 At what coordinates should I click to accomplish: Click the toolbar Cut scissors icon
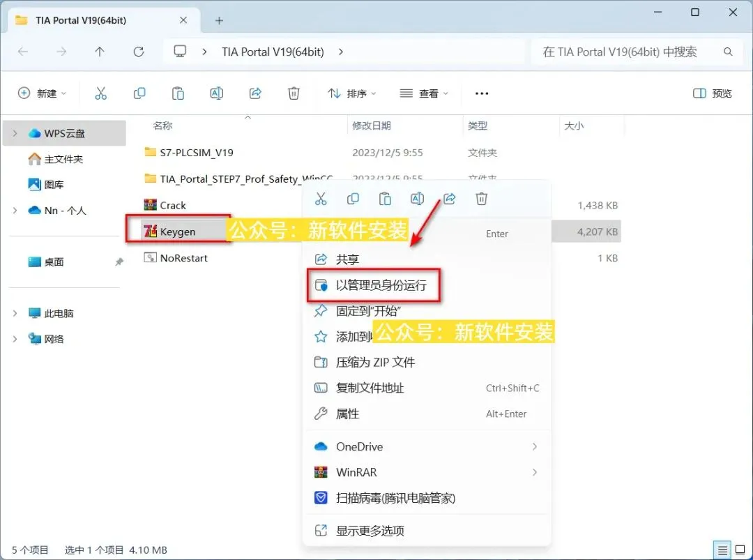101,93
